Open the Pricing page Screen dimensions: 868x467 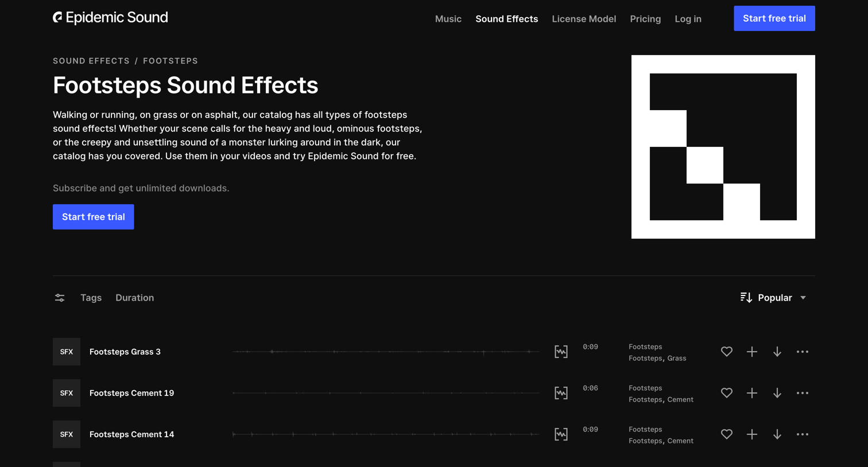click(x=645, y=19)
